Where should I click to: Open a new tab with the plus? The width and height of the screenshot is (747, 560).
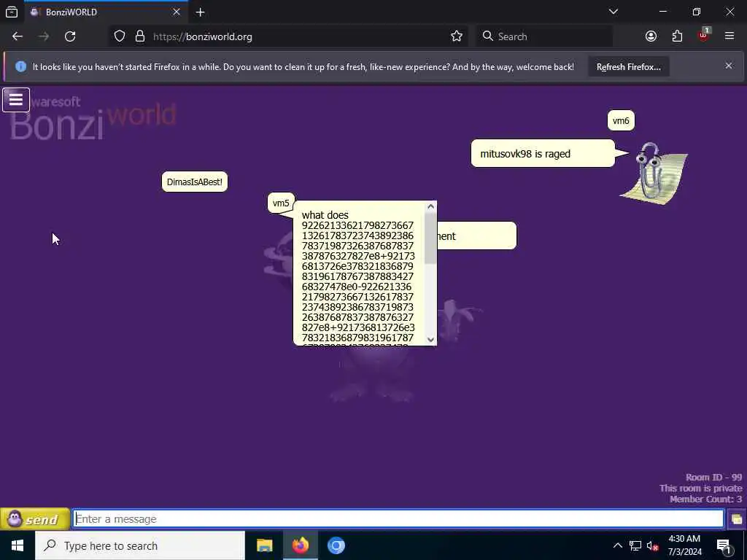(x=200, y=12)
